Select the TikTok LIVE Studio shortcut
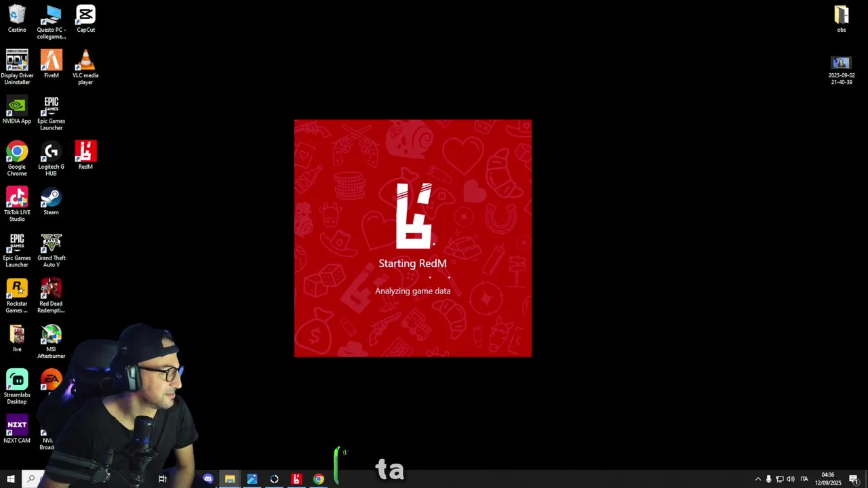Screen dimensions: 868x488 (17, 204)
